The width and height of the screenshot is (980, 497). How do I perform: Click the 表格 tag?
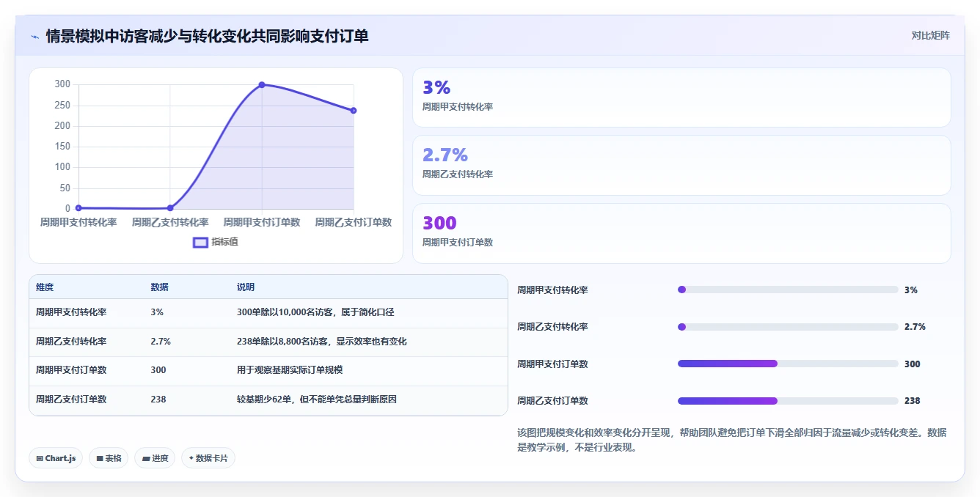pyautogui.click(x=109, y=458)
